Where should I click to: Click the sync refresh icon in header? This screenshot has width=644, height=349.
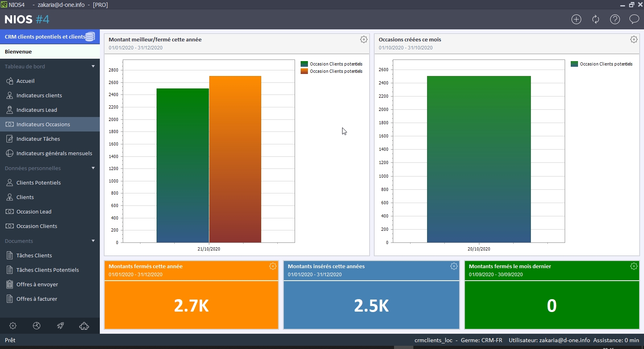(596, 19)
